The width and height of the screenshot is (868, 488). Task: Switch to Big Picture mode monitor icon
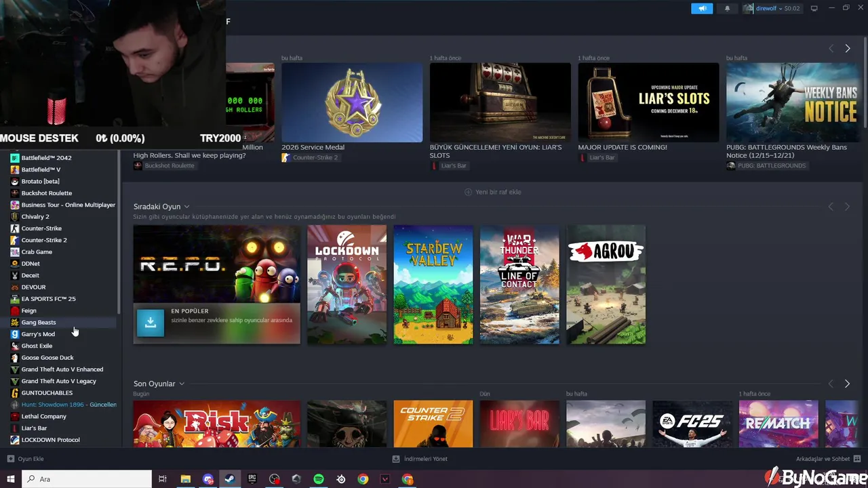(x=814, y=8)
